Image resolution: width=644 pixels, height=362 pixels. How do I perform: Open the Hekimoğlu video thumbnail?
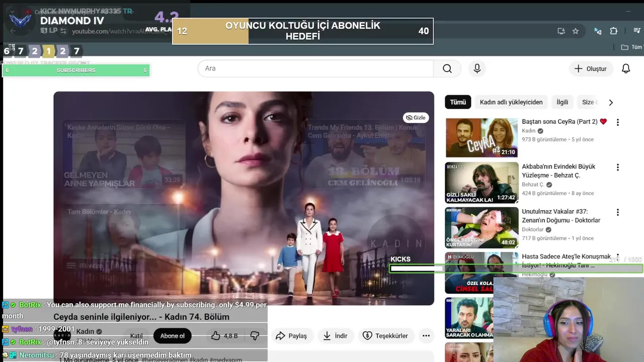tap(469, 273)
